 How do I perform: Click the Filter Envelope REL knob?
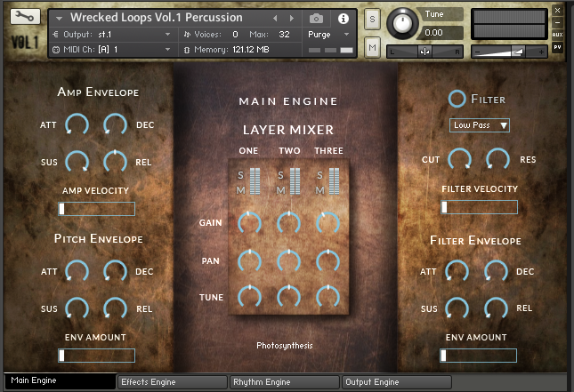[496, 308]
